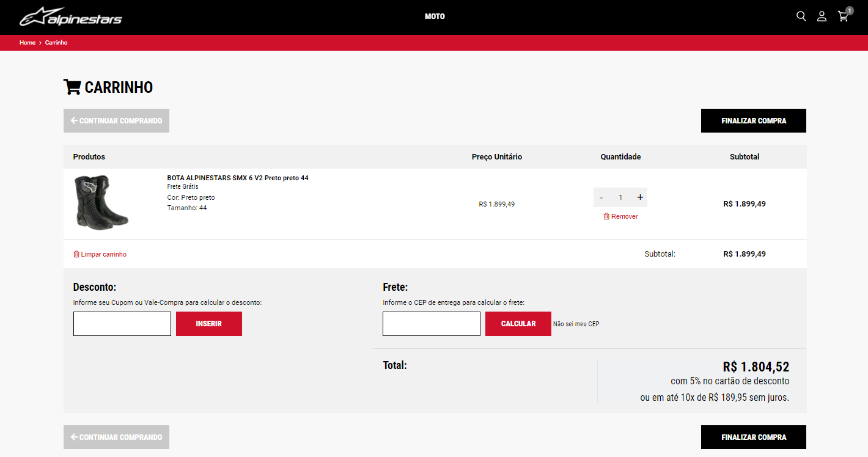The height and width of the screenshot is (457, 868).
Task: Click the Quantidade column header
Action: [620, 157]
